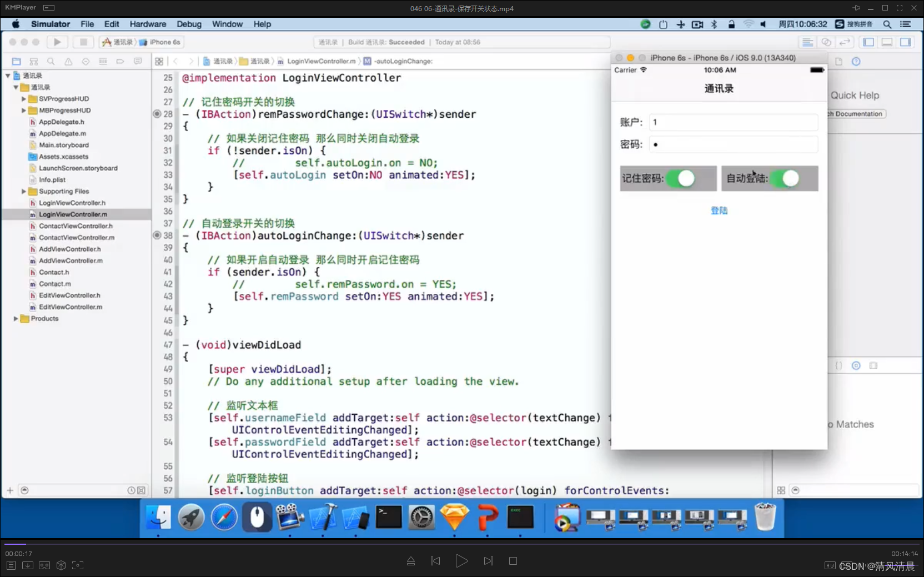Viewport: 924px width, 577px height.
Task: Open Safari in the Dock
Action: [224, 517]
